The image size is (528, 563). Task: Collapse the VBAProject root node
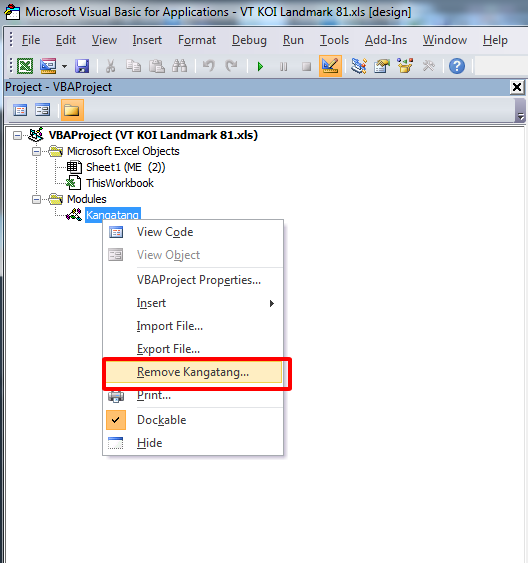[17, 135]
